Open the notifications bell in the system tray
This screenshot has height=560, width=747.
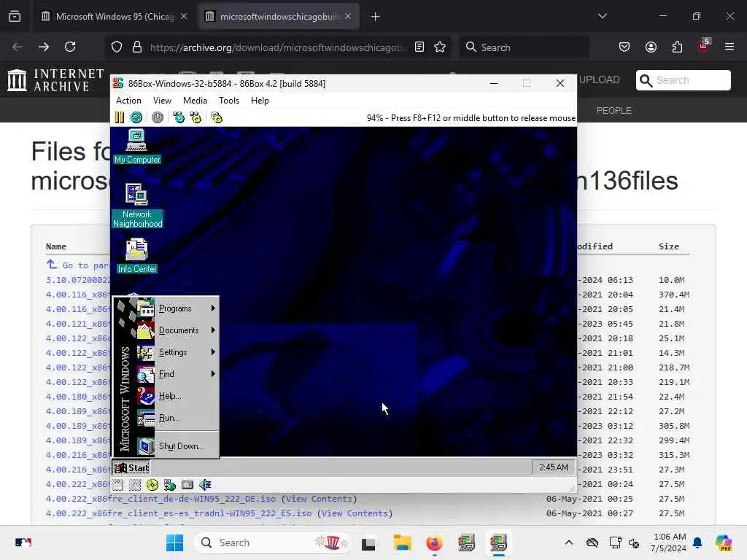pyautogui.click(x=697, y=542)
